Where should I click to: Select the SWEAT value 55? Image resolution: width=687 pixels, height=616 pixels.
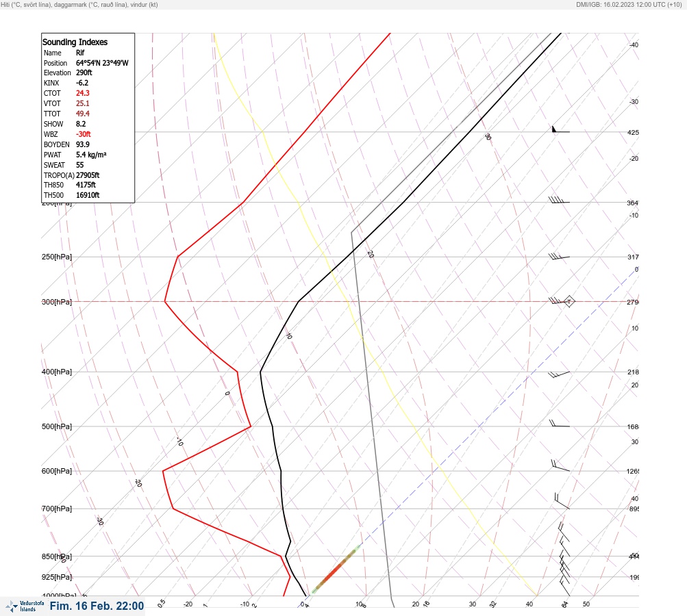point(79,165)
